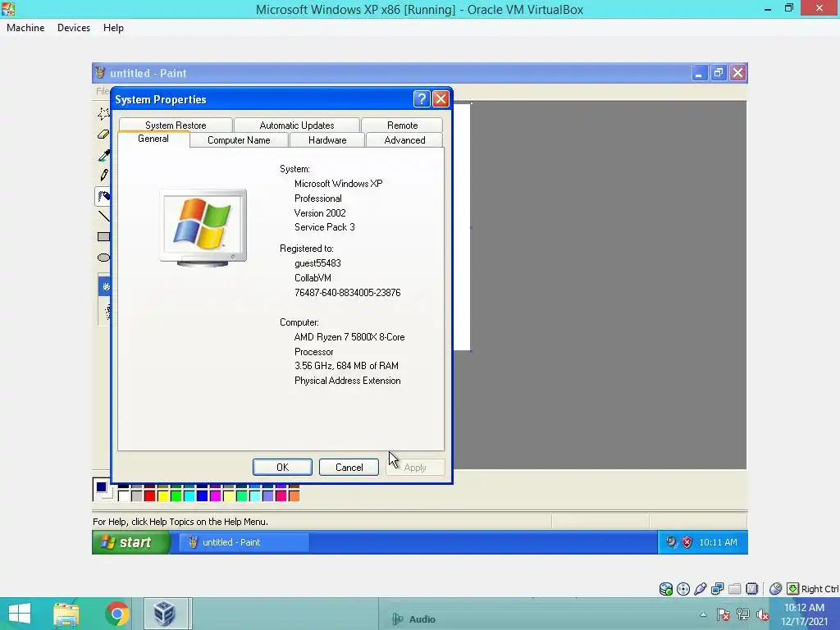This screenshot has height=630, width=840.
Task: Pick the bright blue color swatch
Action: tap(202, 496)
